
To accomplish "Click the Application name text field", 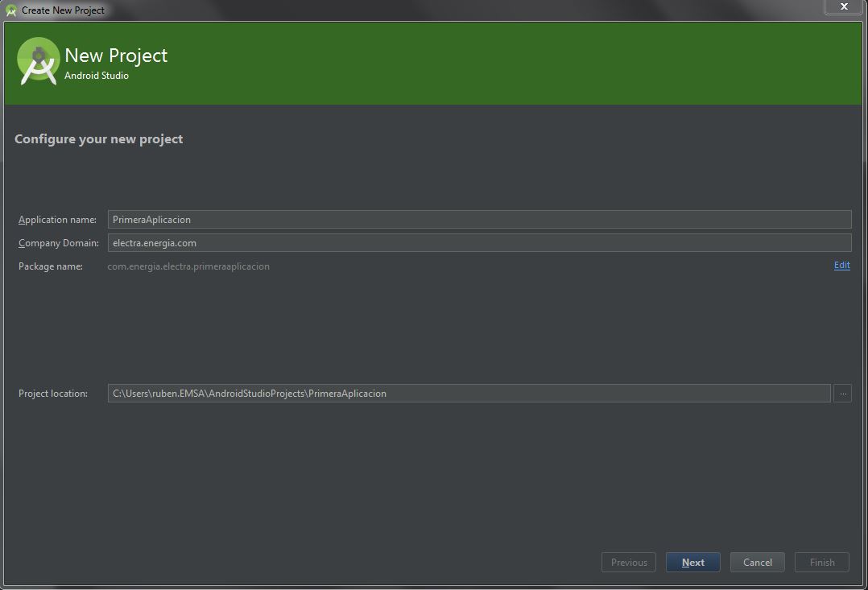I will 479,220.
